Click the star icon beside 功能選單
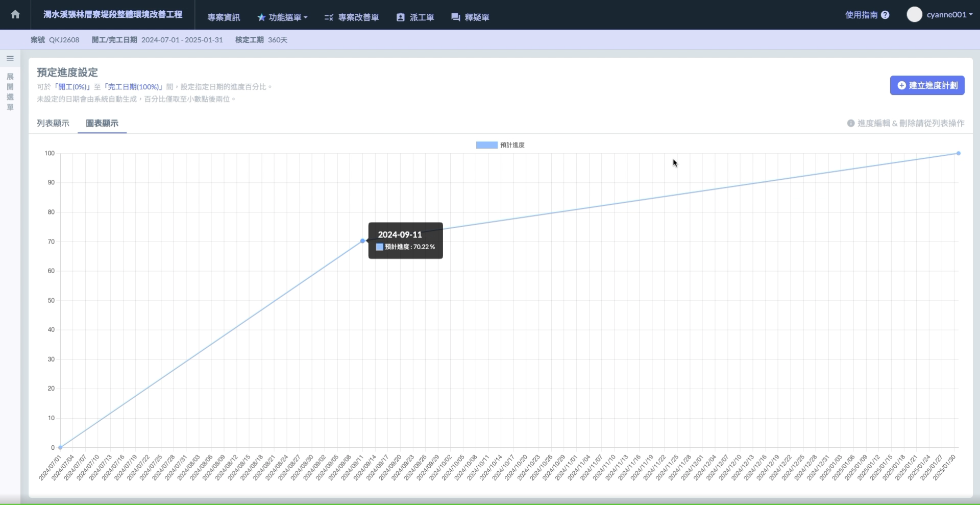 tap(261, 17)
